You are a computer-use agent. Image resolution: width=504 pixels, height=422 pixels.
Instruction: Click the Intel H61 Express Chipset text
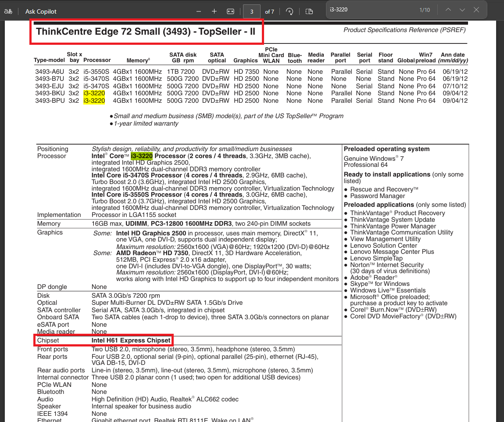(x=131, y=340)
